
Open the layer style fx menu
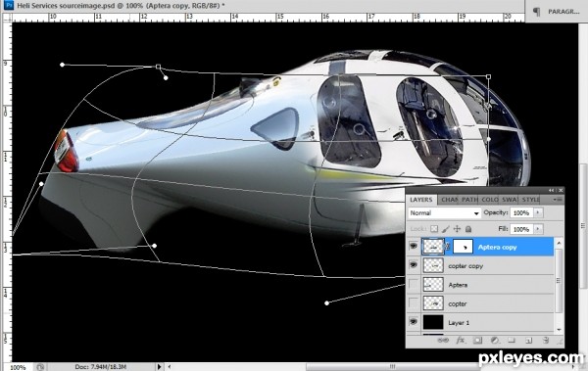461,341
